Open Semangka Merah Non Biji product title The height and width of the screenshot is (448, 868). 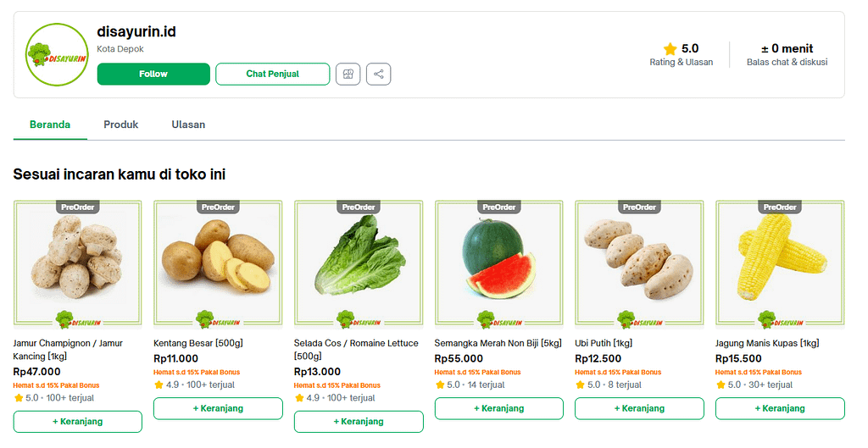498,343
